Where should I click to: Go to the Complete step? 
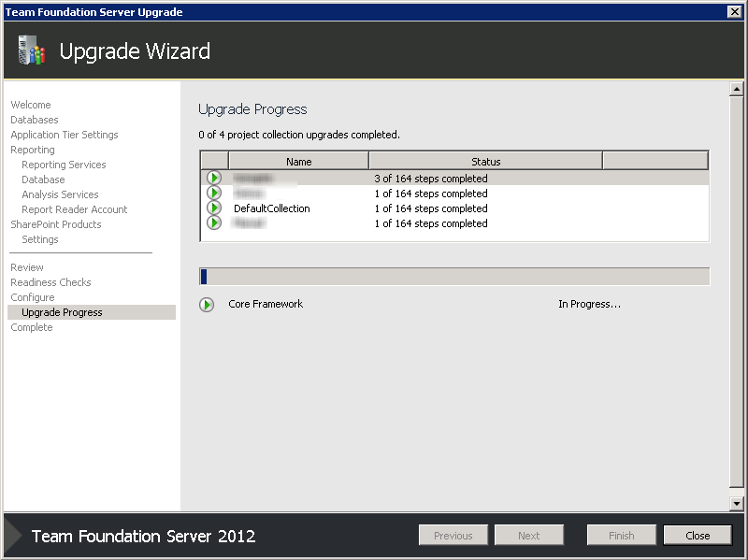coord(32,327)
